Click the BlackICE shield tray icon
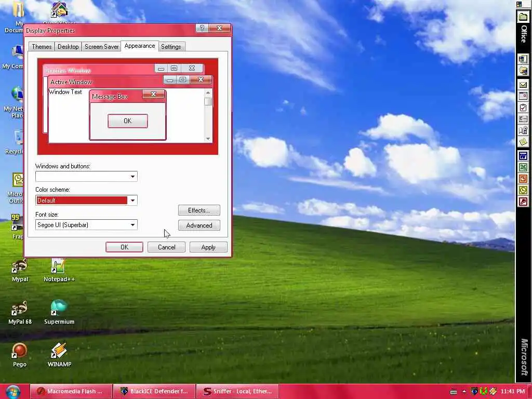This screenshot has height=399, width=532. click(x=474, y=391)
